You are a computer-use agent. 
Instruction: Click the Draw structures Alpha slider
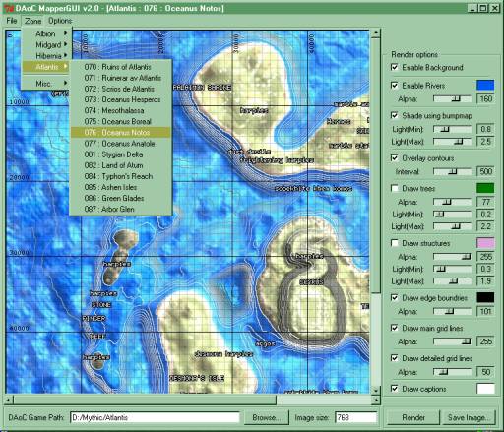coord(452,257)
